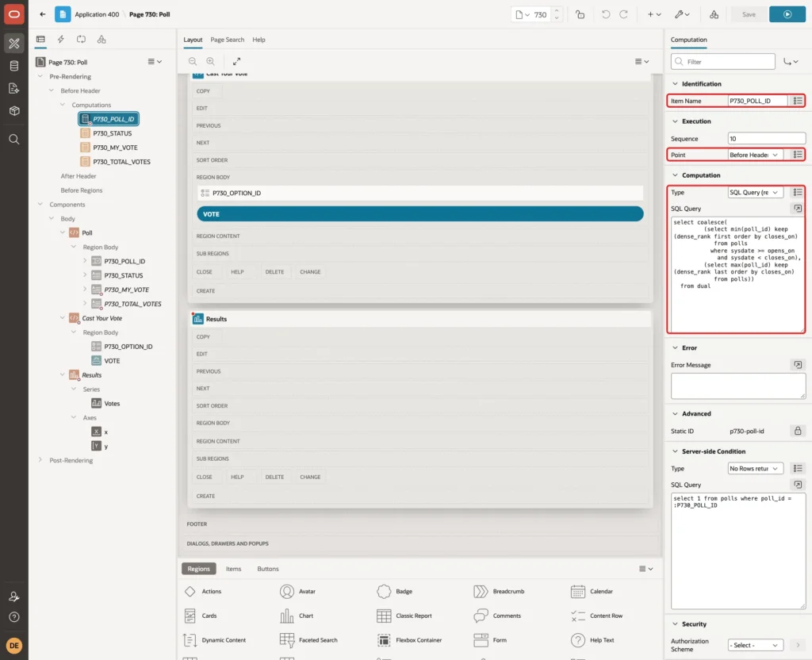The width and height of the screenshot is (812, 660).
Task: Open the Item Name list of values icon
Action: coord(798,101)
